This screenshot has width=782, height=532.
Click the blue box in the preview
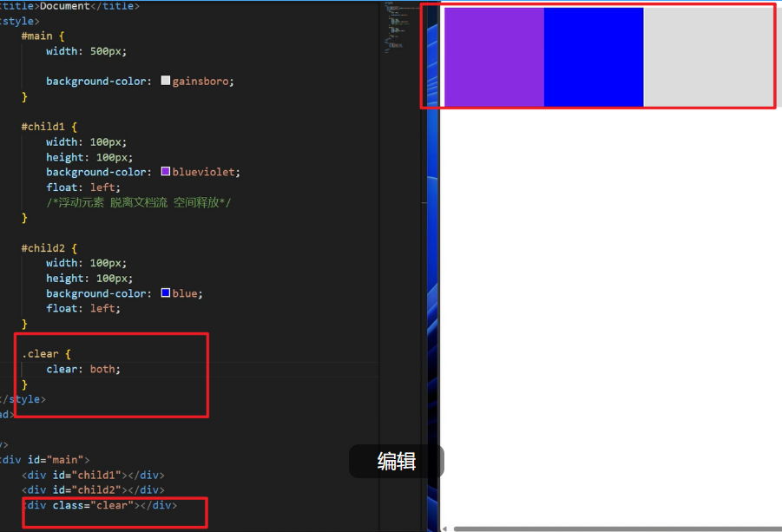594,56
